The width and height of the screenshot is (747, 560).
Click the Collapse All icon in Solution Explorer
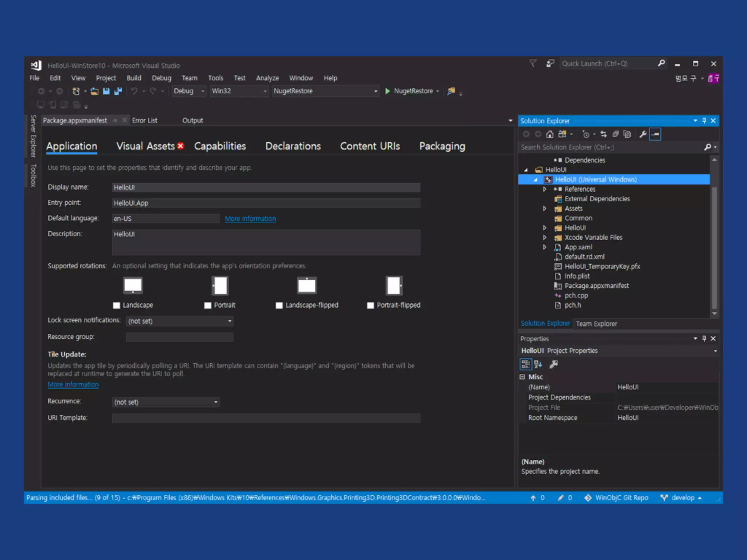click(x=615, y=134)
